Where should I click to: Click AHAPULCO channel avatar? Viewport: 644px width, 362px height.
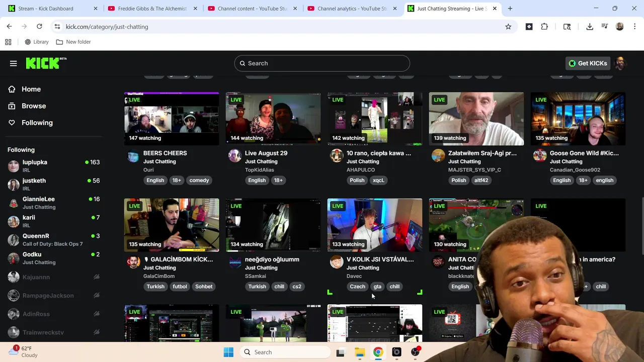tap(337, 156)
